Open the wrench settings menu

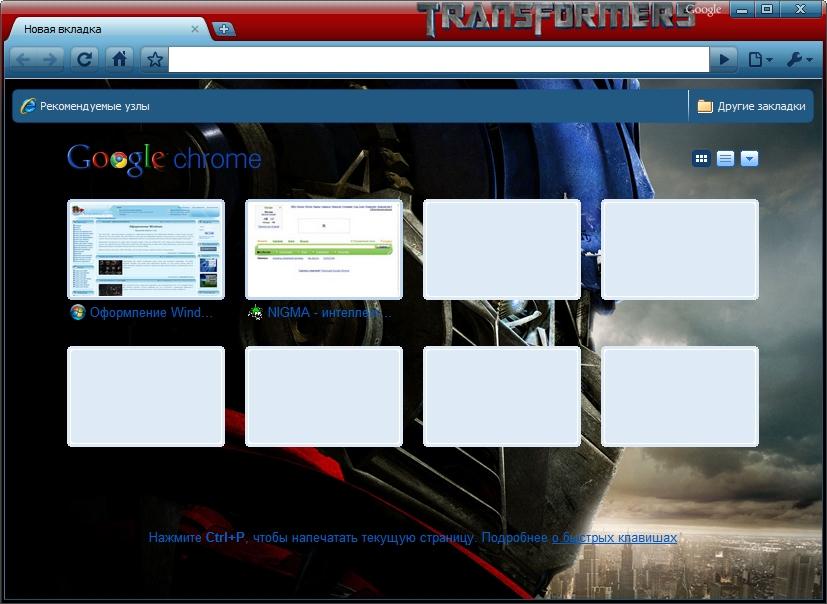[799, 60]
